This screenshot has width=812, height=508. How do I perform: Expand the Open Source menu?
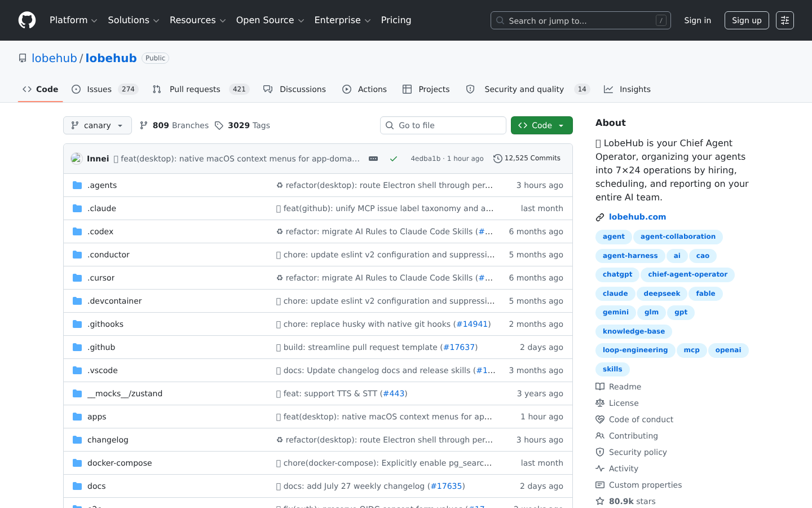270,20
